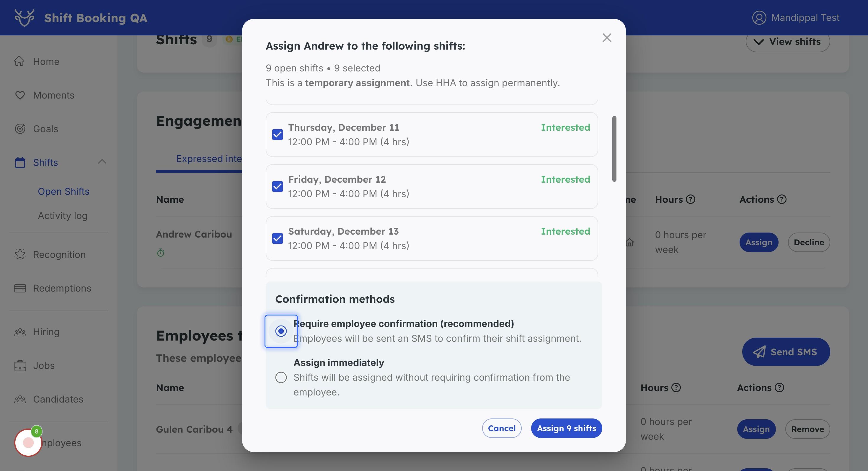This screenshot has width=868, height=471.
Task: Click the Candidates people icon
Action: pos(20,399)
